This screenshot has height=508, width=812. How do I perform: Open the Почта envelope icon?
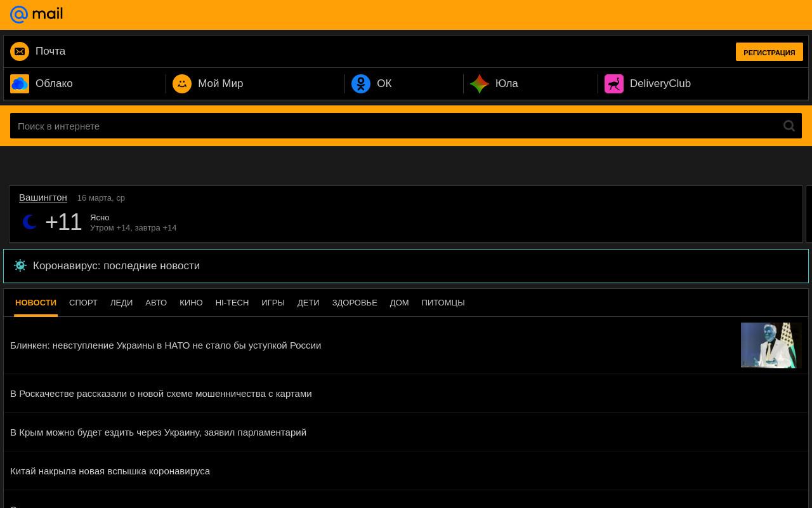click(20, 51)
